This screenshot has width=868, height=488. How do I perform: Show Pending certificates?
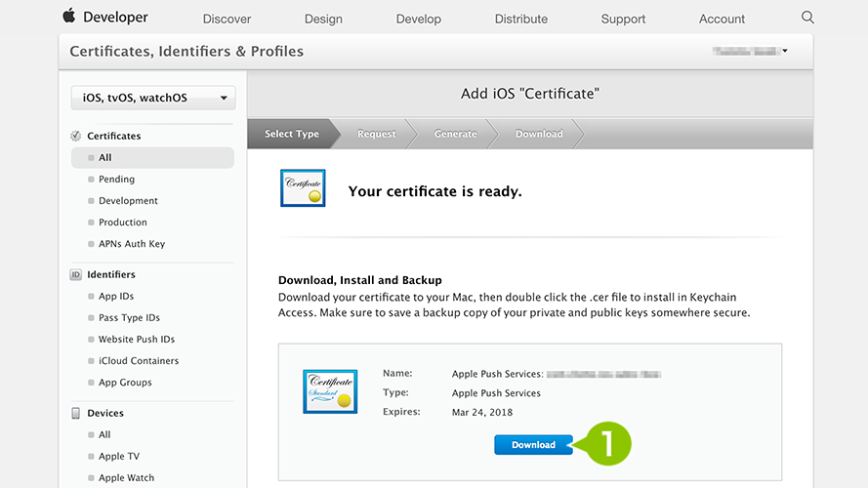tap(116, 180)
